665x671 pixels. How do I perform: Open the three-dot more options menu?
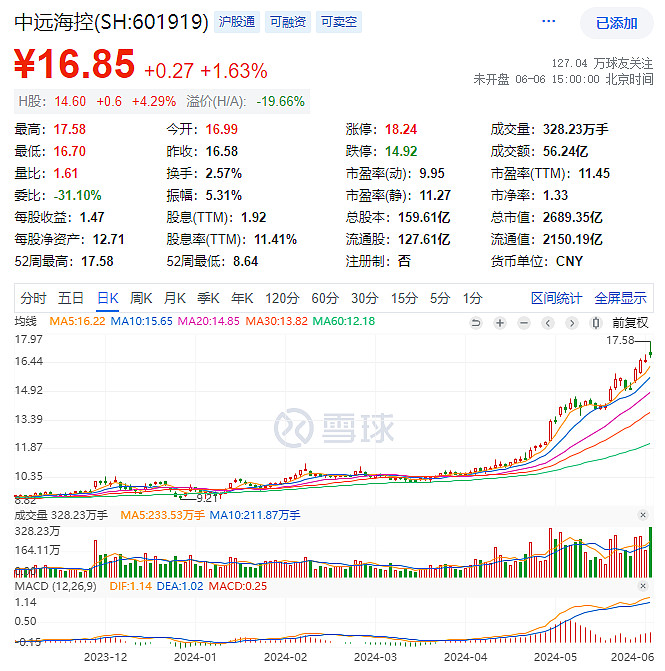click(548, 21)
